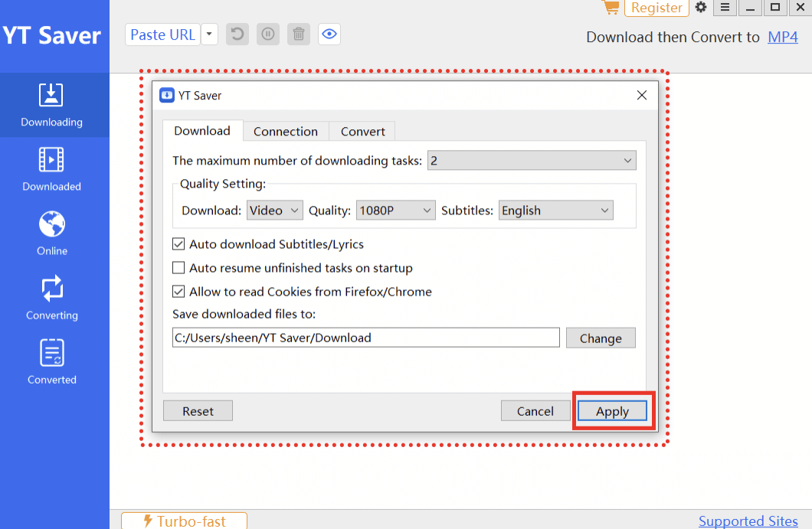Viewport: 812px width, 529px height.
Task: Open maximum downloading tasks dropdown
Action: click(532, 161)
